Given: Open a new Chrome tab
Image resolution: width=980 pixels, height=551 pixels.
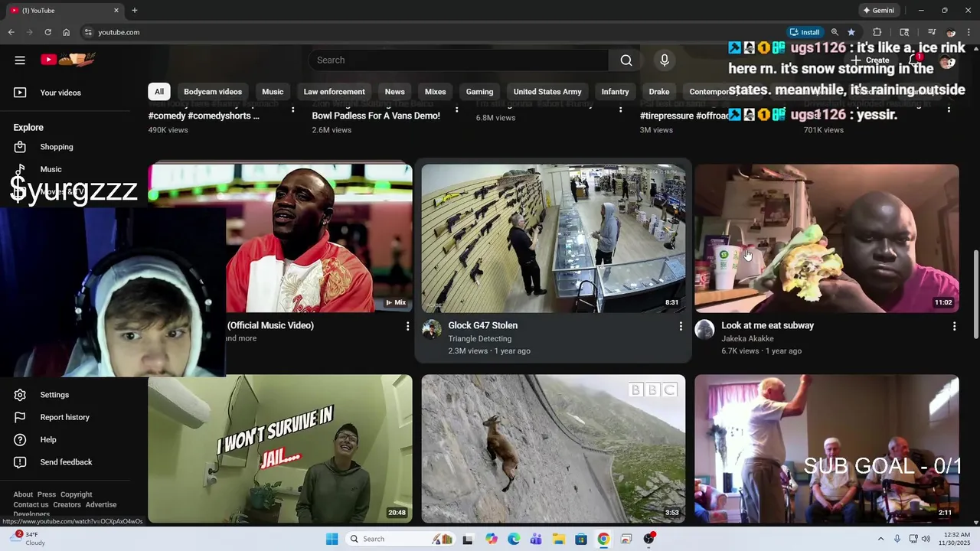Looking at the screenshot, I should 135,11.
